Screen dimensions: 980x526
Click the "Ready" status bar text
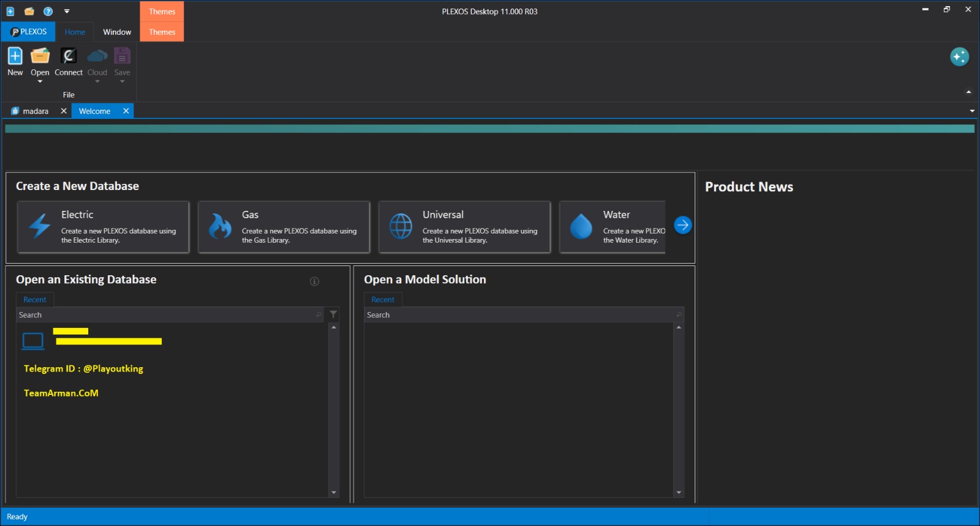17,517
